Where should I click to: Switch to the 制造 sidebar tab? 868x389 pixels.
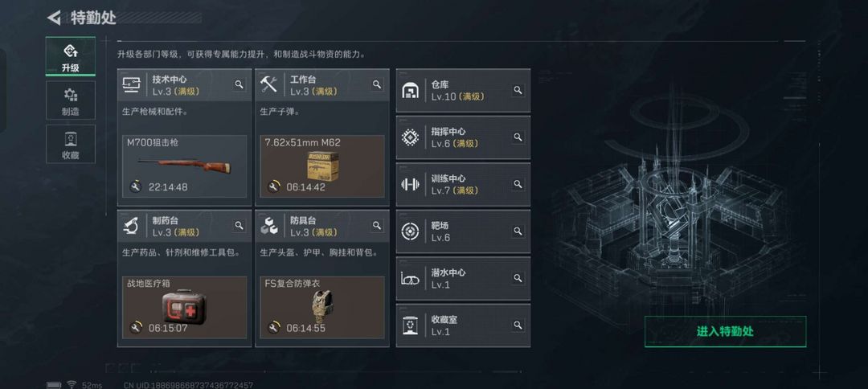tap(70, 100)
